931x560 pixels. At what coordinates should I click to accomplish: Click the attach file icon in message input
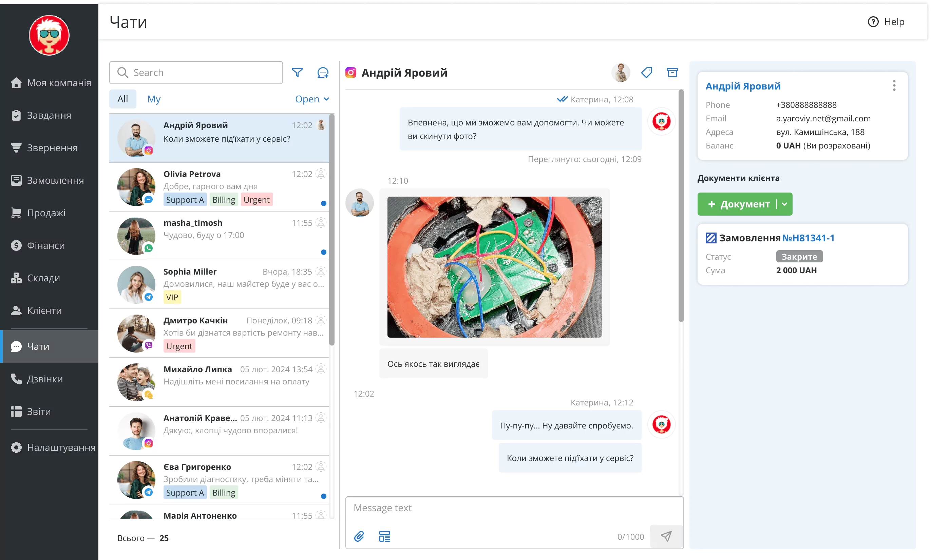click(360, 537)
